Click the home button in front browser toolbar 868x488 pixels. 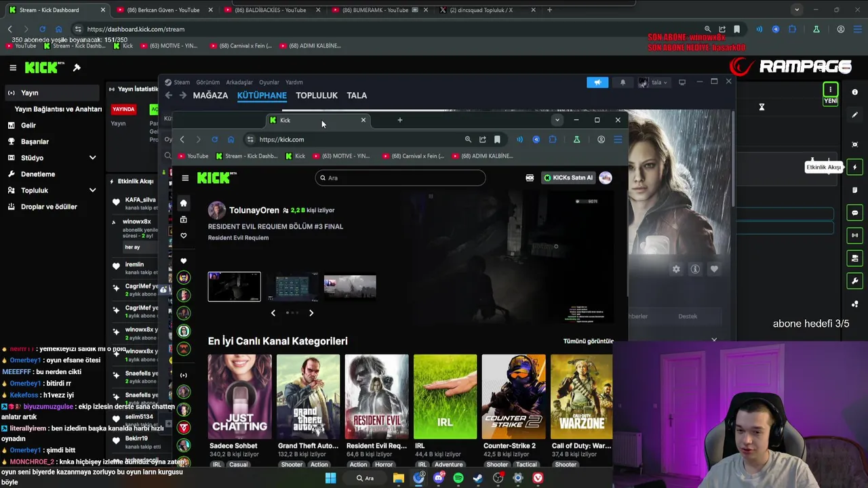231,140
